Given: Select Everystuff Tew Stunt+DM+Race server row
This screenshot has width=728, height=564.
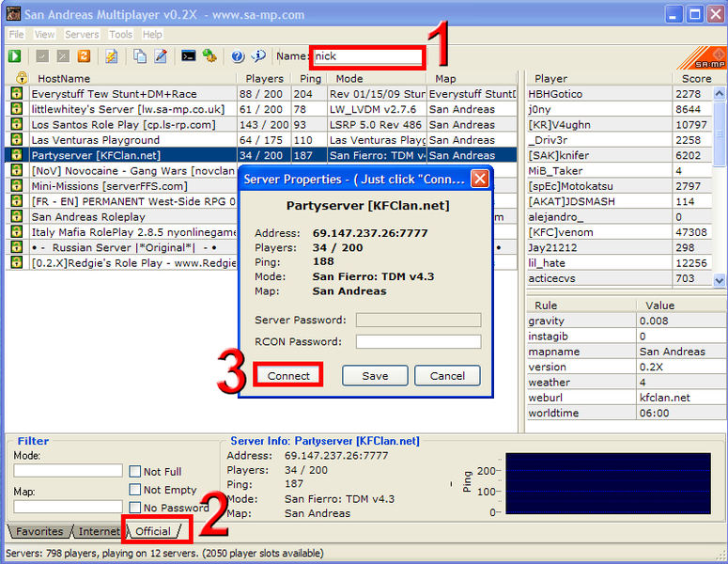Looking at the screenshot, I should point(261,94).
